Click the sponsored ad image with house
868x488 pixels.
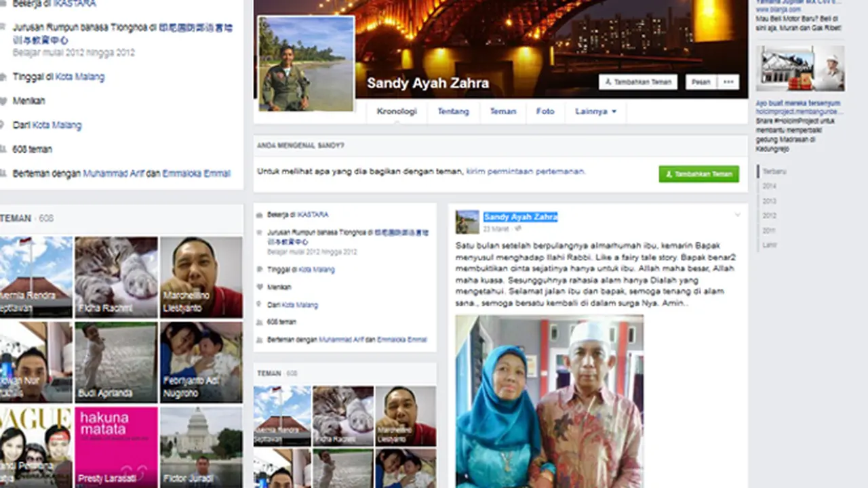click(800, 68)
